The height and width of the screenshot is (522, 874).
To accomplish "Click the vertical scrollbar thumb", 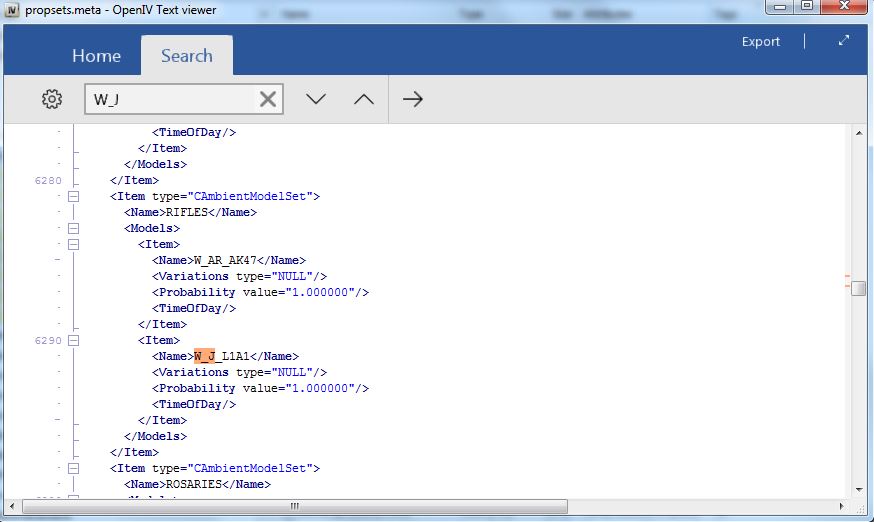I will (859, 288).
